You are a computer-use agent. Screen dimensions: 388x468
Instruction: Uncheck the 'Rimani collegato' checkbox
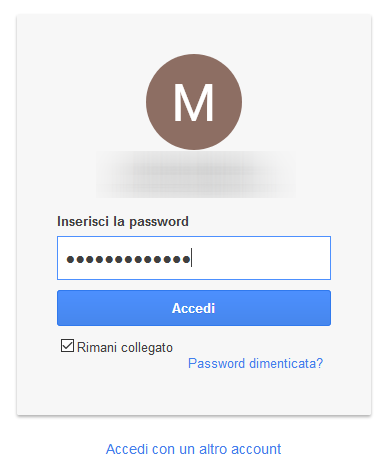point(67,346)
